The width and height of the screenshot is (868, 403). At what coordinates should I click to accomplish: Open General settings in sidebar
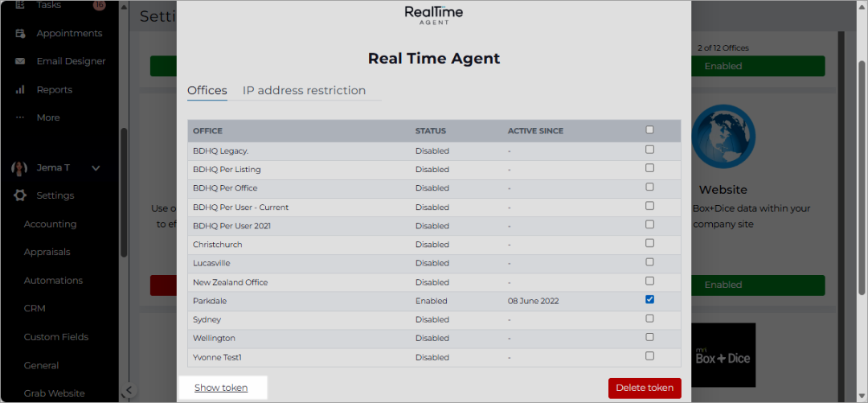(x=41, y=365)
